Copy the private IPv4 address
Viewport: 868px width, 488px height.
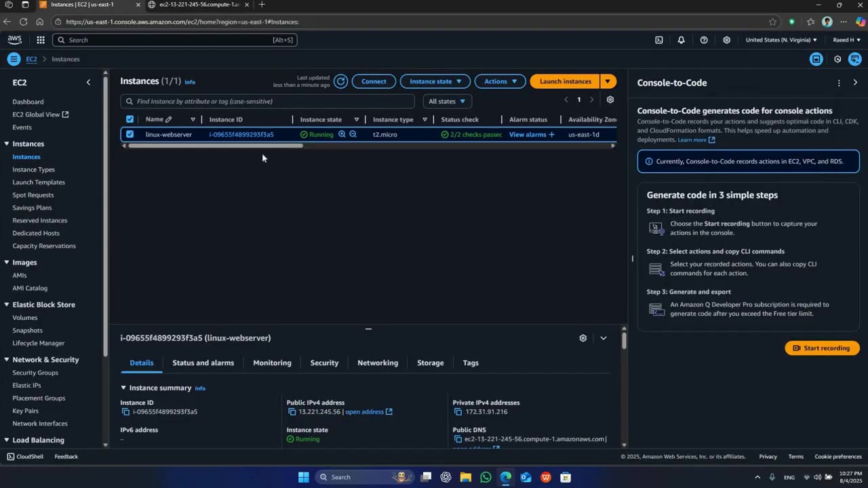point(458,412)
